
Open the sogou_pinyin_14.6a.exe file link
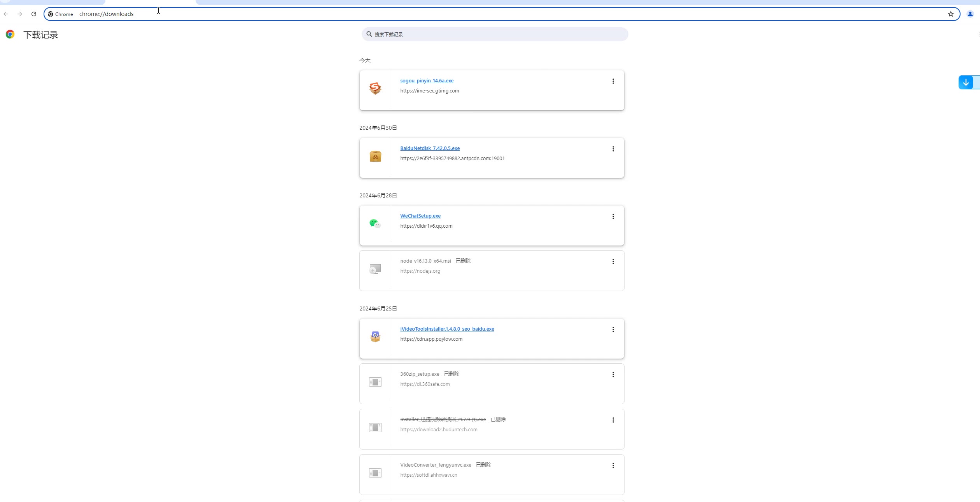427,81
